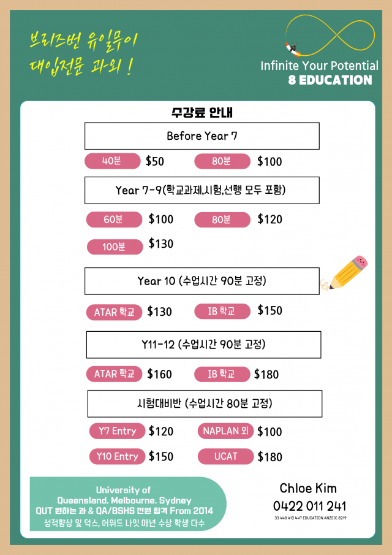
Task: Click the yellow pencil illustration
Action: [x=344, y=274]
